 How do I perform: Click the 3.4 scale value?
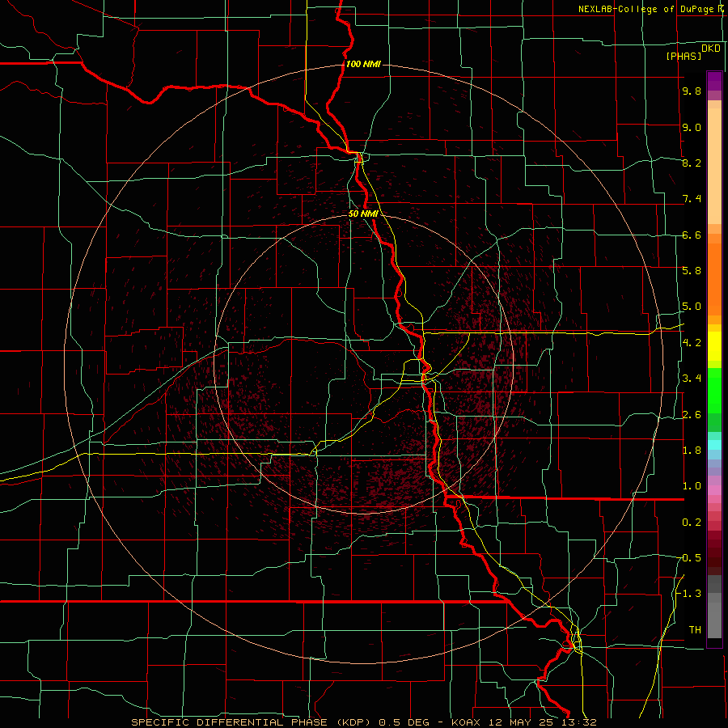point(692,378)
